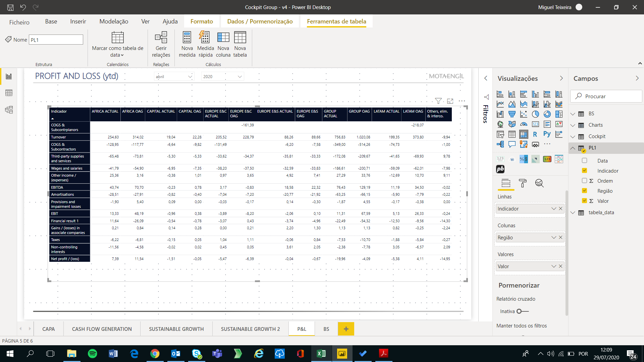The width and height of the screenshot is (644, 362).
Task: Open dropdown arrow on Região columns field
Action: pyautogui.click(x=553, y=237)
